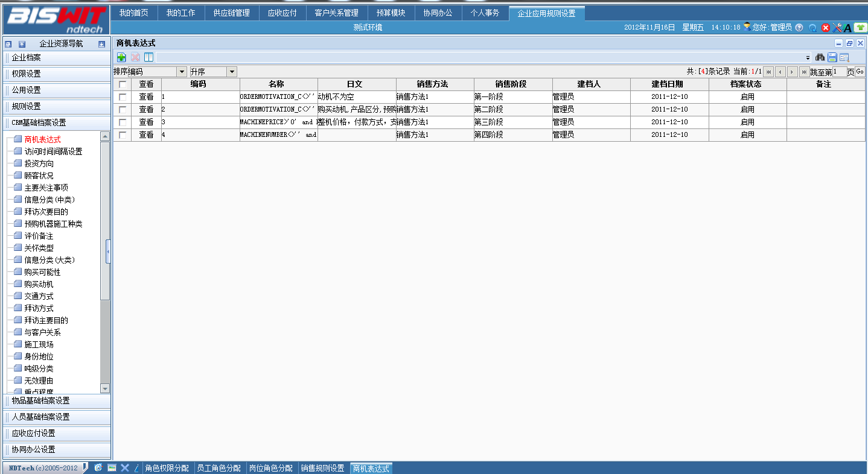Open the 角色权限分配 bottom window tab
Image resolution: width=868 pixels, height=474 pixels.
click(167, 469)
